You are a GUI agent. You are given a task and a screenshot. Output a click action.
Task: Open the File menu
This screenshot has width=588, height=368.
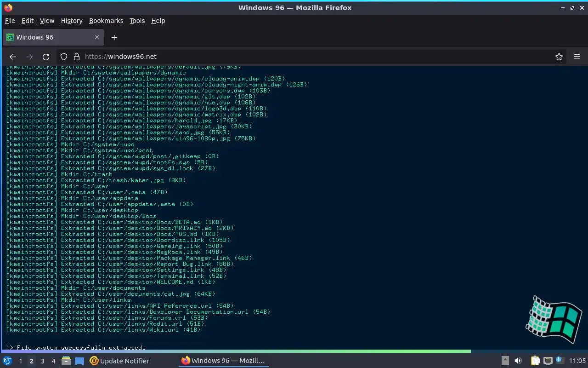click(x=10, y=21)
